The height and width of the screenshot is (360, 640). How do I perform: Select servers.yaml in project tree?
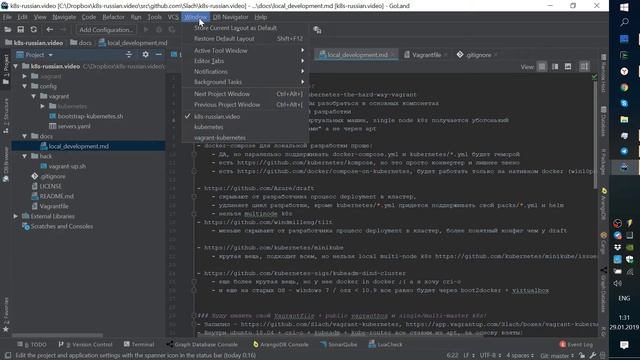tap(74, 126)
